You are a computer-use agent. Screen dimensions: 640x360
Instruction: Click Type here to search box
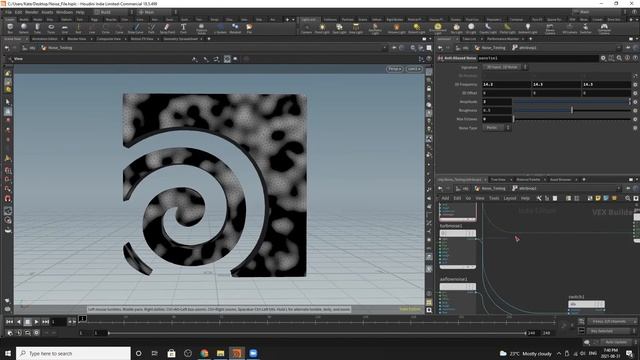coord(73,353)
